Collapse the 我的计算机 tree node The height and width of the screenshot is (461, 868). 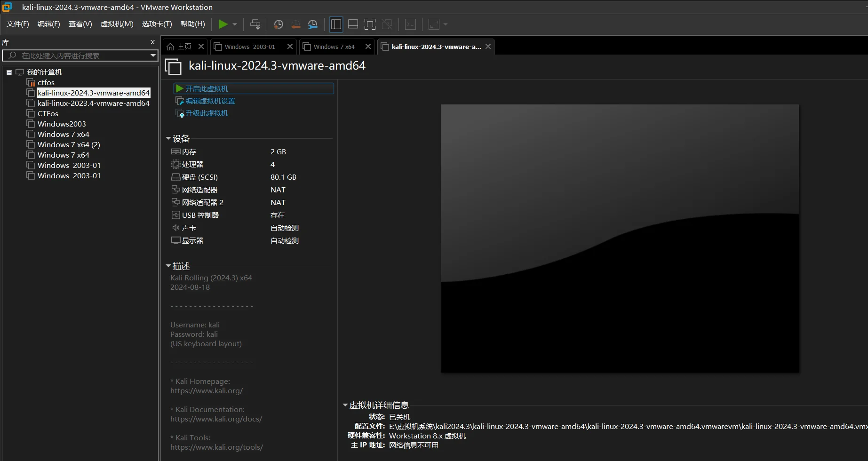tap(9, 72)
